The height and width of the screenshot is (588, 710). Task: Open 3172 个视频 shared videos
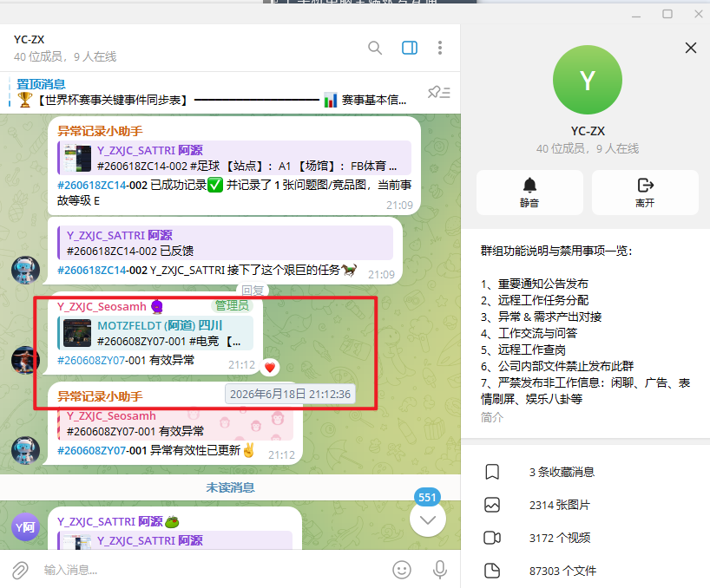tap(585, 538)
